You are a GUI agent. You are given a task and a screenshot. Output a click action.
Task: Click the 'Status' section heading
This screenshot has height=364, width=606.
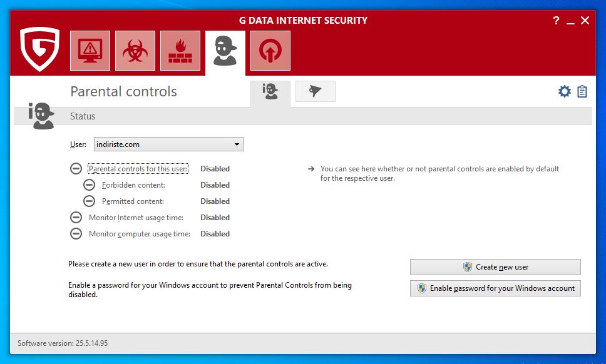(82, 116)
